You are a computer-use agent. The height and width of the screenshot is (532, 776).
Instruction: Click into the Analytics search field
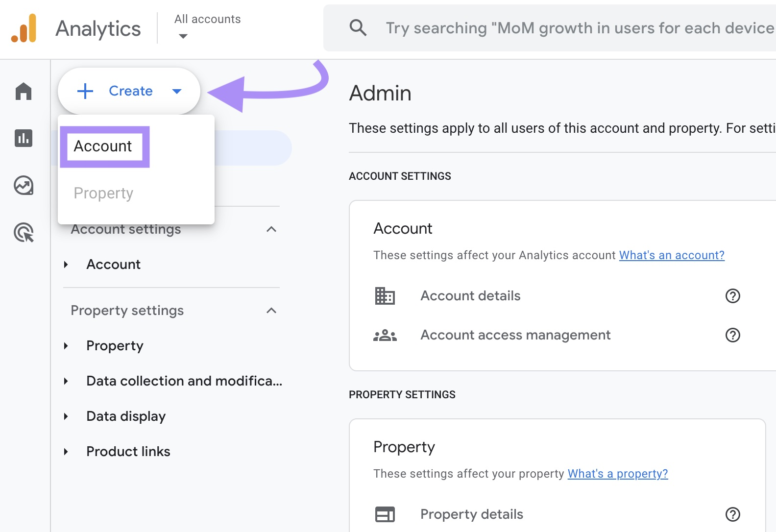pyautogui.click(x=578, y=28)
